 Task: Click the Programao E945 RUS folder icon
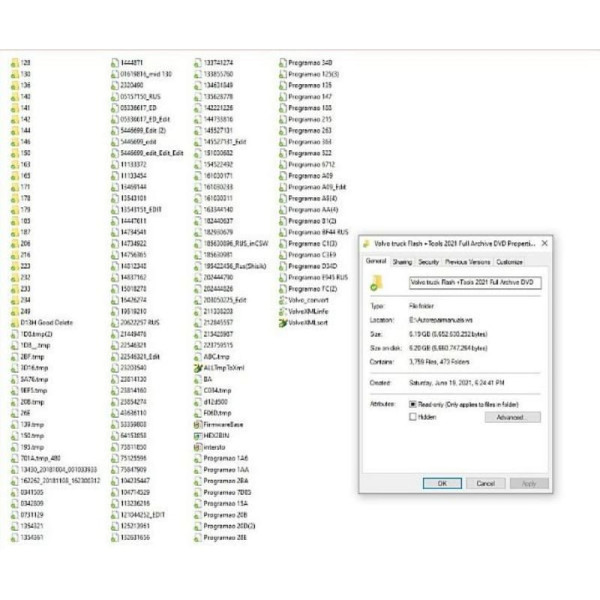[x=282, y=276]
